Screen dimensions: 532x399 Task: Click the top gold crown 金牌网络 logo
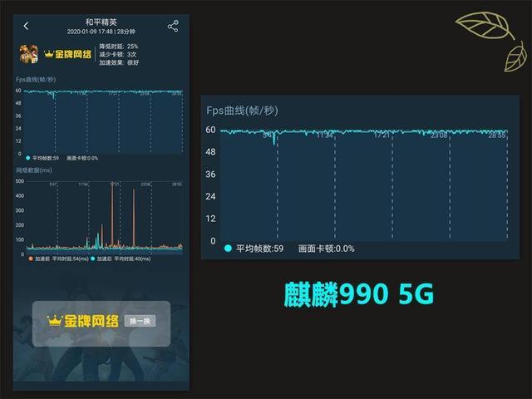(x=68, y=54)
